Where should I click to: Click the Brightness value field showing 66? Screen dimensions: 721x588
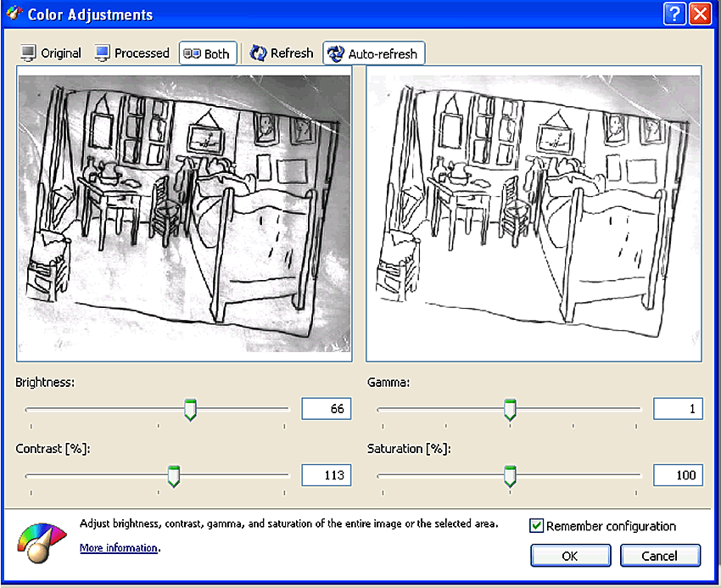click(x=327, y=409)
